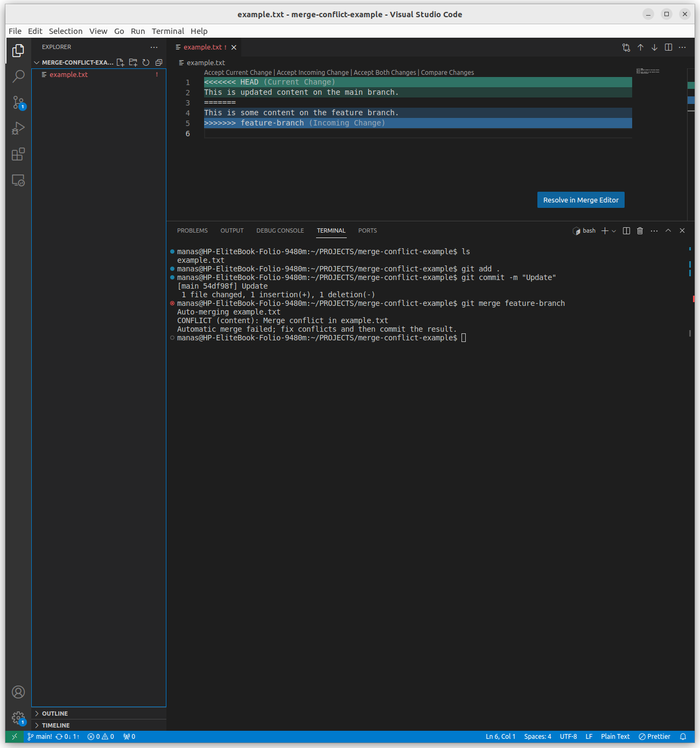Viewport: 700px width, 748px height.
Task: Open the Source Control view
Action: (18, 102)
